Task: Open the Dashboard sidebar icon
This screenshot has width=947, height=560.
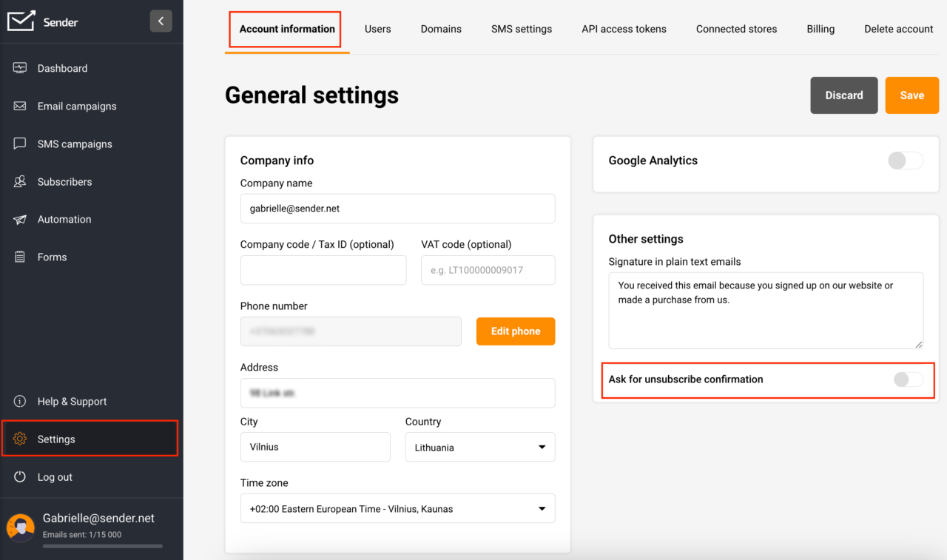Action: point(20,67)
